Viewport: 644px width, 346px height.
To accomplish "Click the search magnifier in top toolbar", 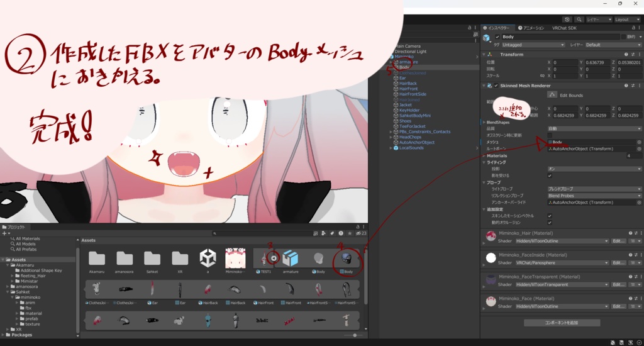I will click(579, 20).
